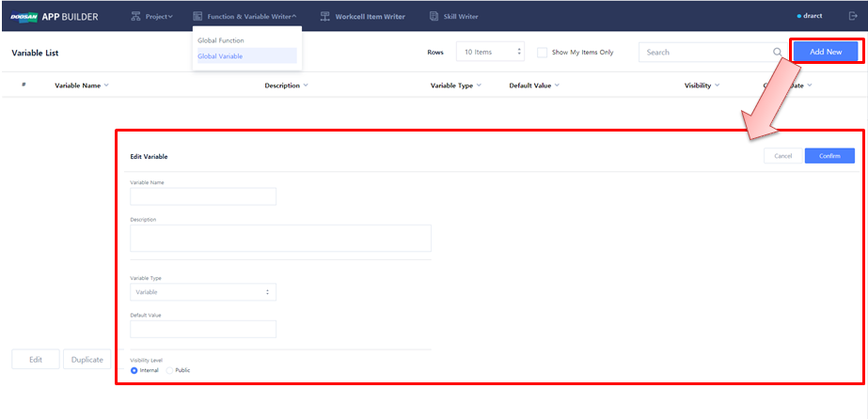Select the Internal visibility radio button
This screenshot has height=419, width=868.
[x=134, y=370]
